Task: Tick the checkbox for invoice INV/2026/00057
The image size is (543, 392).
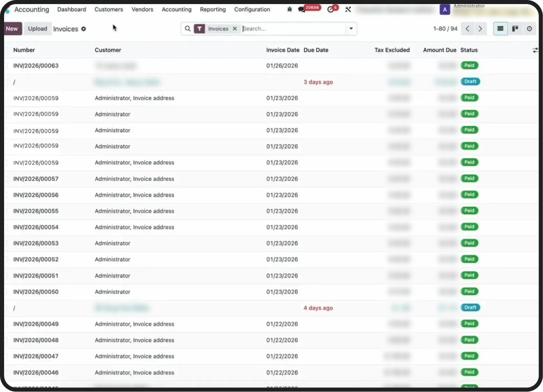Action: coord(6,179)
